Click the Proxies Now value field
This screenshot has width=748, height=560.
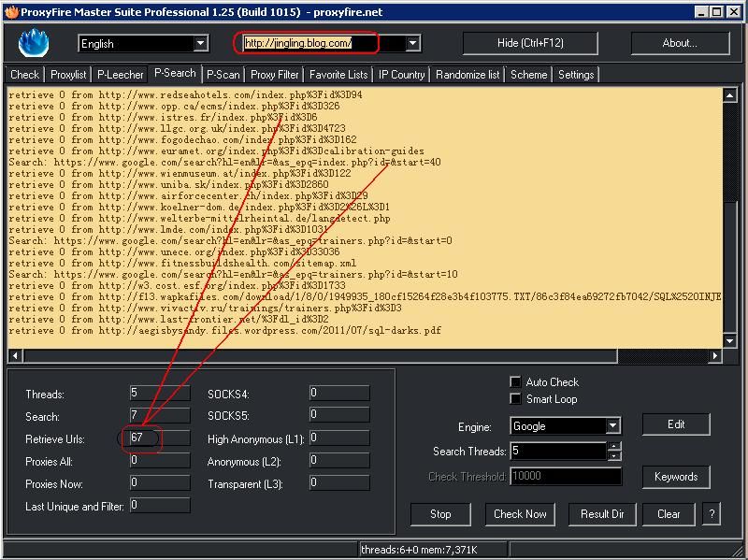click(x=160, y=482)
